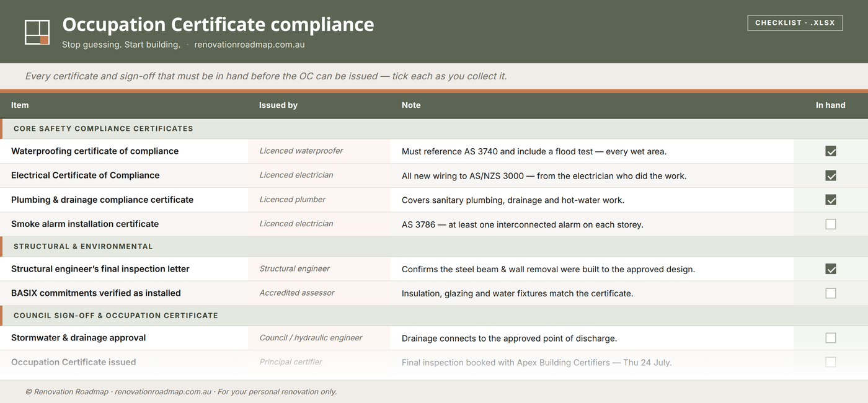Untick the Structural engineer's inspection letter checkbox
Image resolution: width=868 pixels, height=403 pixels.
click(x=831, y=269)
